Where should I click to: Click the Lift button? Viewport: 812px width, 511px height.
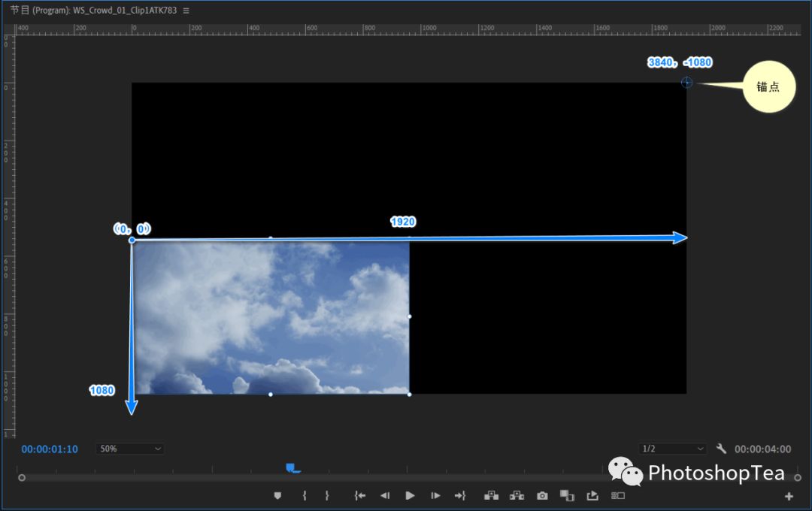(x=491, y=495)
